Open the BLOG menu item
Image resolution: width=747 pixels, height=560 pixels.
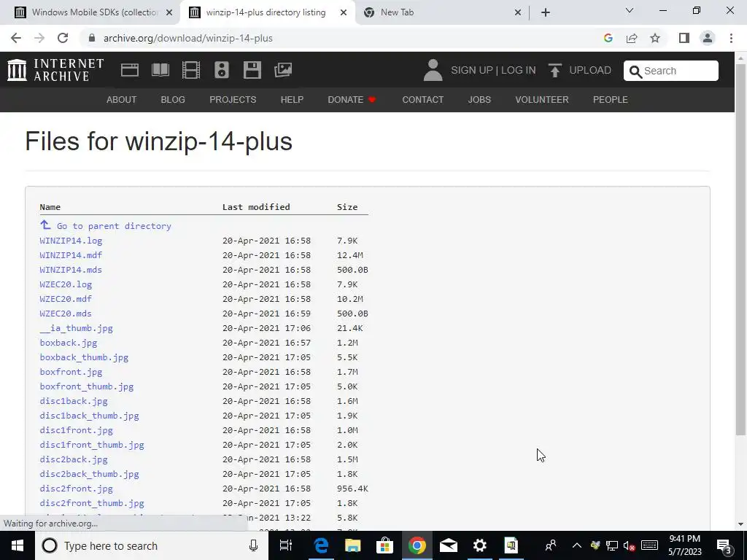173,99
